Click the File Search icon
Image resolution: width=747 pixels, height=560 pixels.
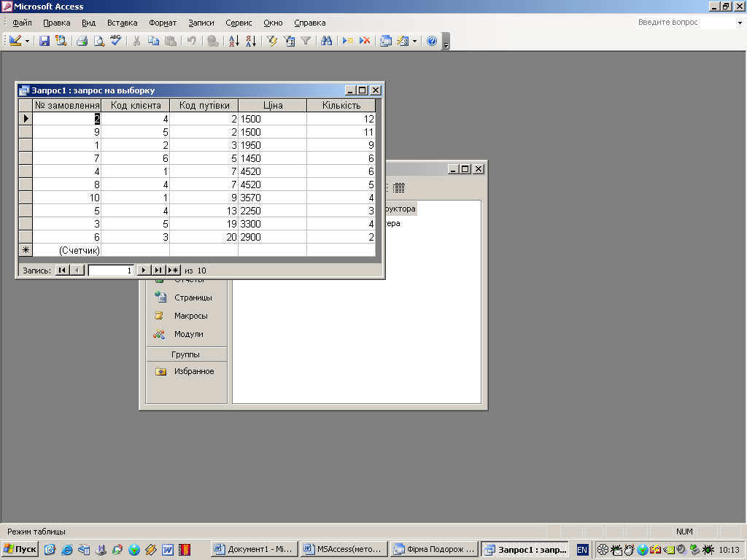(61, 41)
